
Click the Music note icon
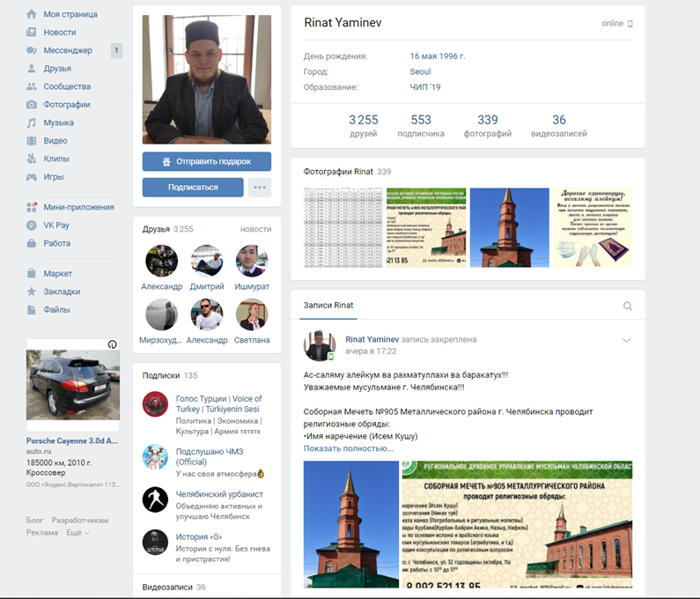(32, 122)
